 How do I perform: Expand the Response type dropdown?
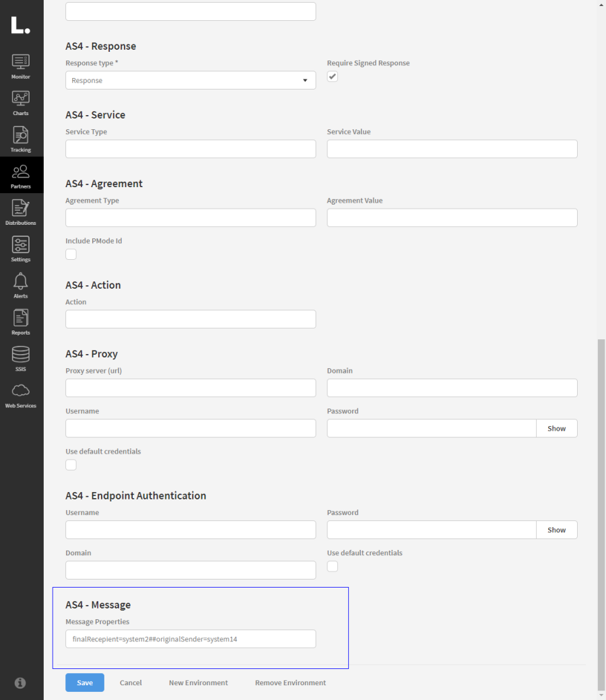click(x=191, y=81)
